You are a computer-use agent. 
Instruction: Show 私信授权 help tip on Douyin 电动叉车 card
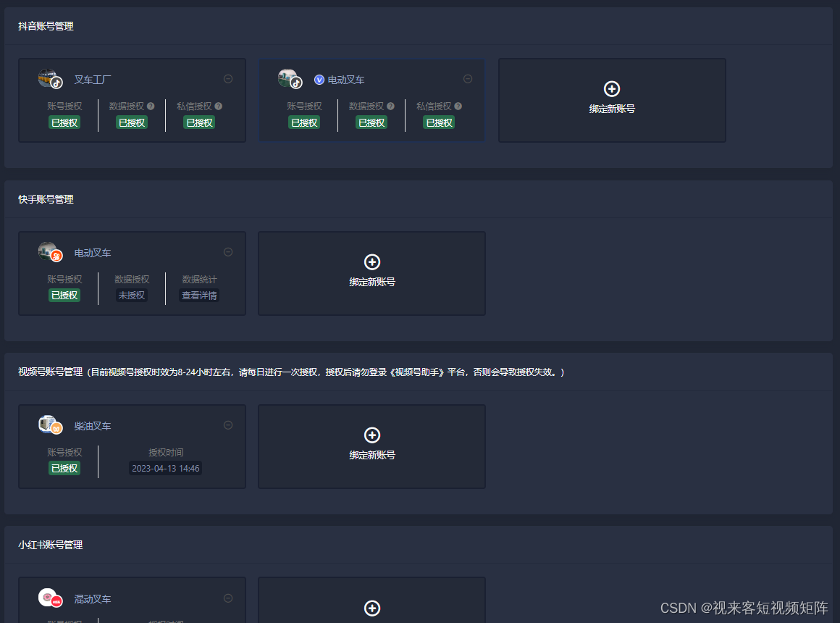[458, 106]
